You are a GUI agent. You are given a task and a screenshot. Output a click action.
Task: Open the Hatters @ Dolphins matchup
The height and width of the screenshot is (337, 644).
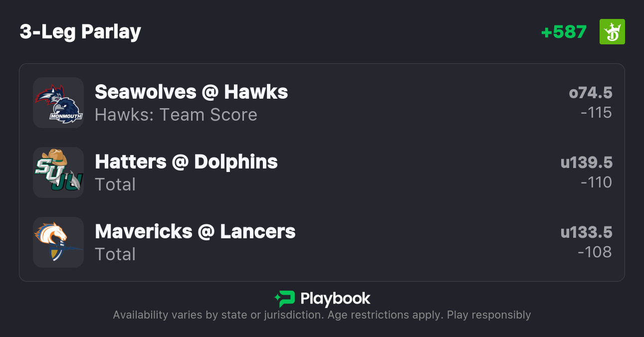tap(186, 162)
